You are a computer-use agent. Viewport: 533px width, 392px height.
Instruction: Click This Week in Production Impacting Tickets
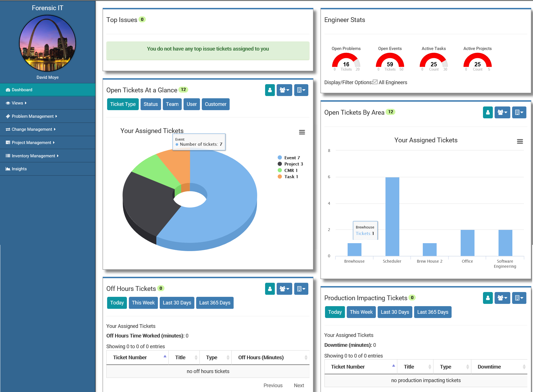click(x=361, y=312)
